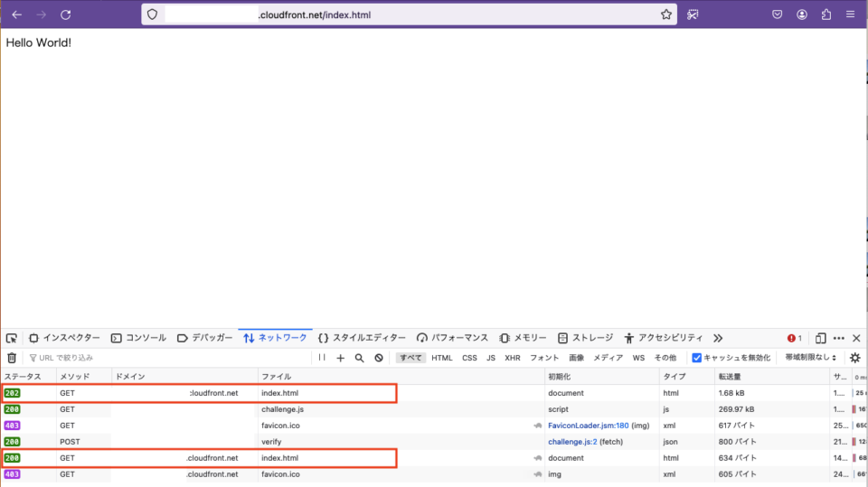Open the Firefox account icon
868x487 pixels.
(x=802, y=15)
